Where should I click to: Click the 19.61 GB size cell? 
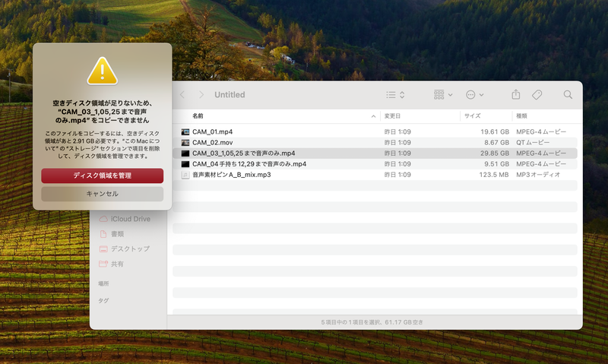point(495,131)
